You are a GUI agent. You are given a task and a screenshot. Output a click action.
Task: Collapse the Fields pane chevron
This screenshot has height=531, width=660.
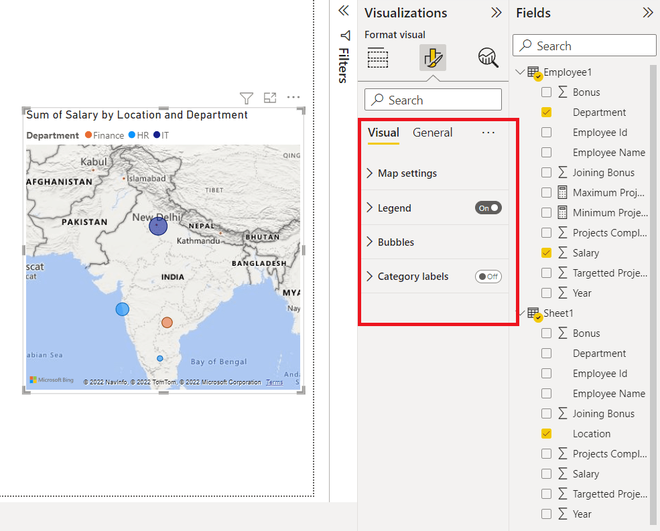pos(648,13)
